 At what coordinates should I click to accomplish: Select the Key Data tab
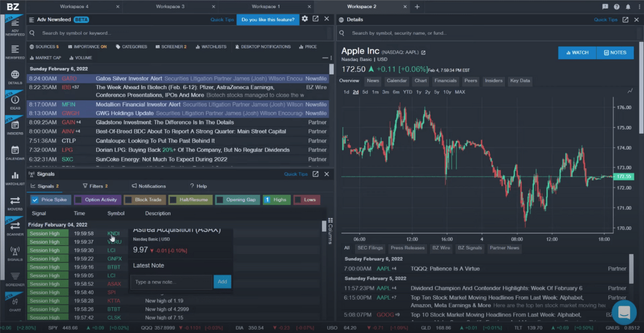pyautogui.click(x=521, y=81)
